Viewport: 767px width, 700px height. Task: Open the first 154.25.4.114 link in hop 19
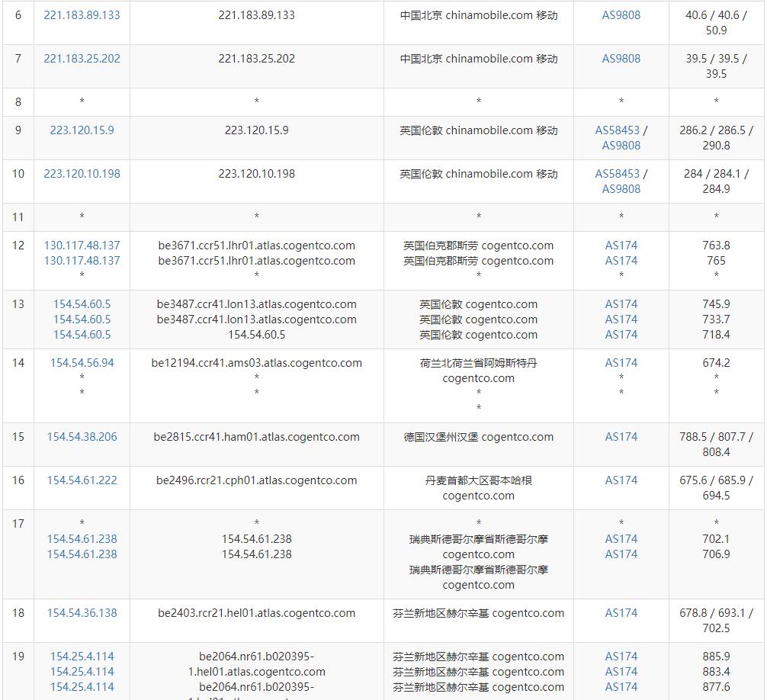[x=82, y=657]
